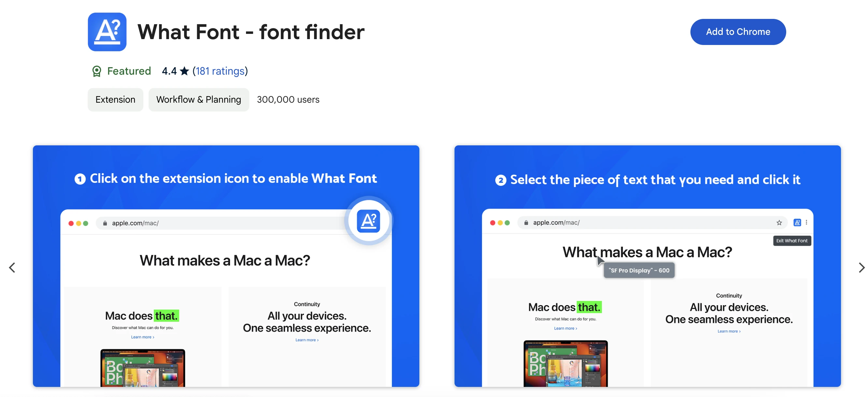Click the Exit What Font tooltip

(791, 241)
